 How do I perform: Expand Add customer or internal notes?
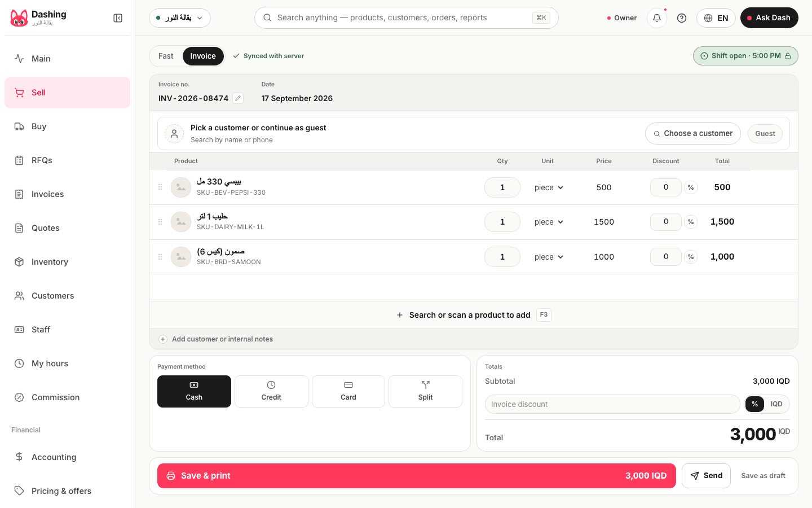coord(216,339)
